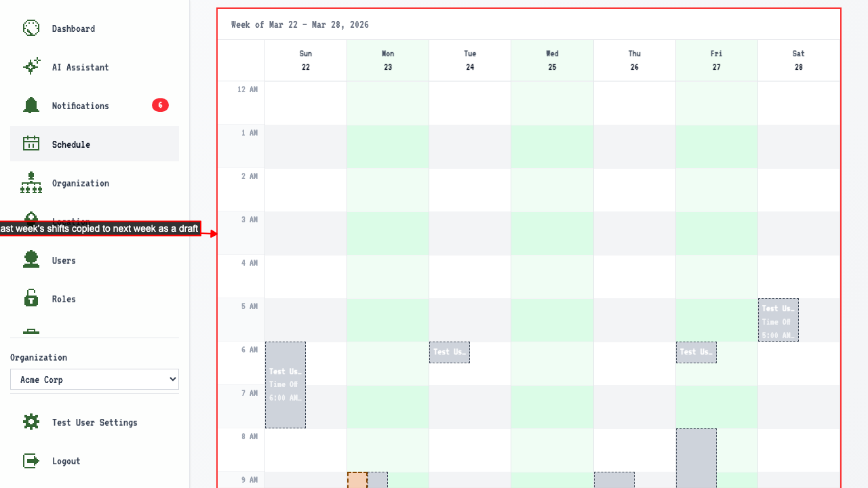868x488 pixels.
Task: Select the Sun 22 column header
Action: (306, 60)
